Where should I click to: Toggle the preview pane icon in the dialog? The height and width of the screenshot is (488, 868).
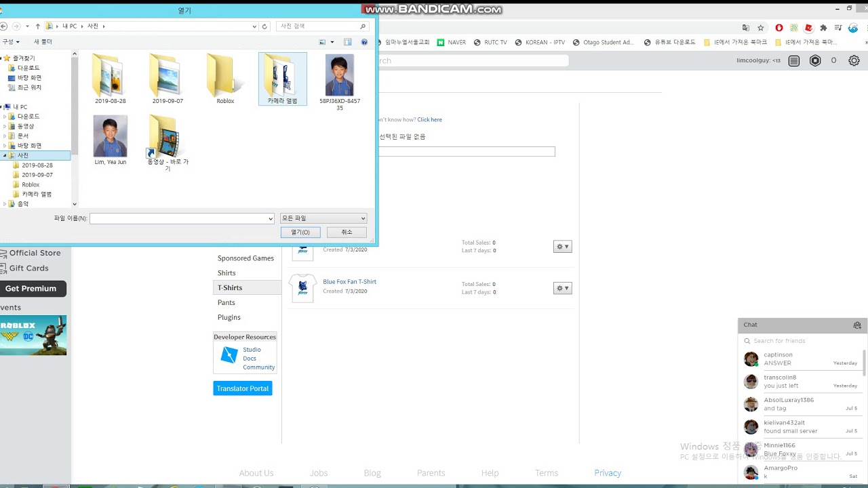347,42
